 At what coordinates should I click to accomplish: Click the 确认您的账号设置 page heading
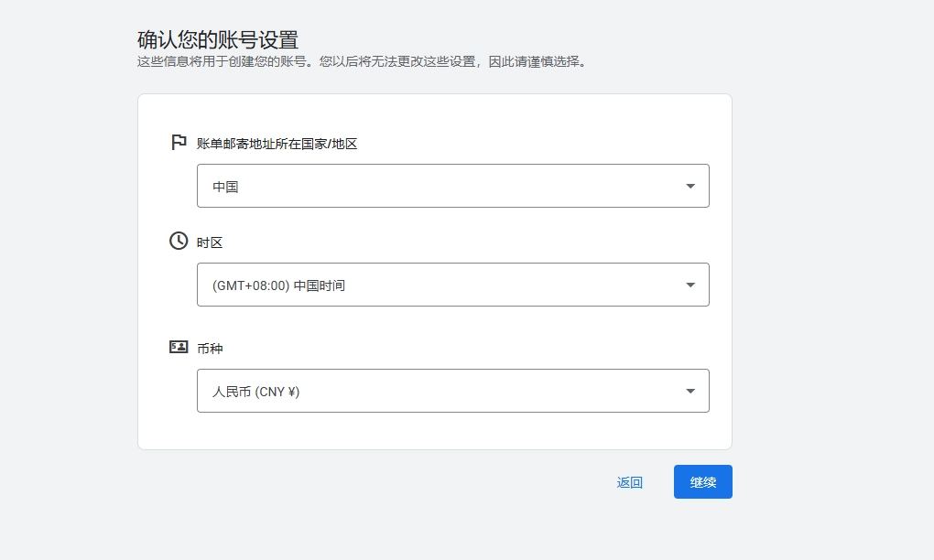(x=218, y=40)
